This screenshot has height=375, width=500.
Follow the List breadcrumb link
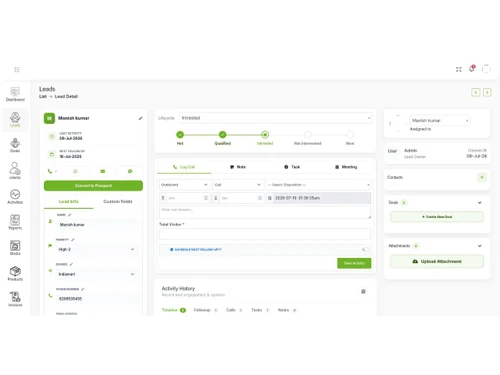pyautogui.click(x=43, y=97)
